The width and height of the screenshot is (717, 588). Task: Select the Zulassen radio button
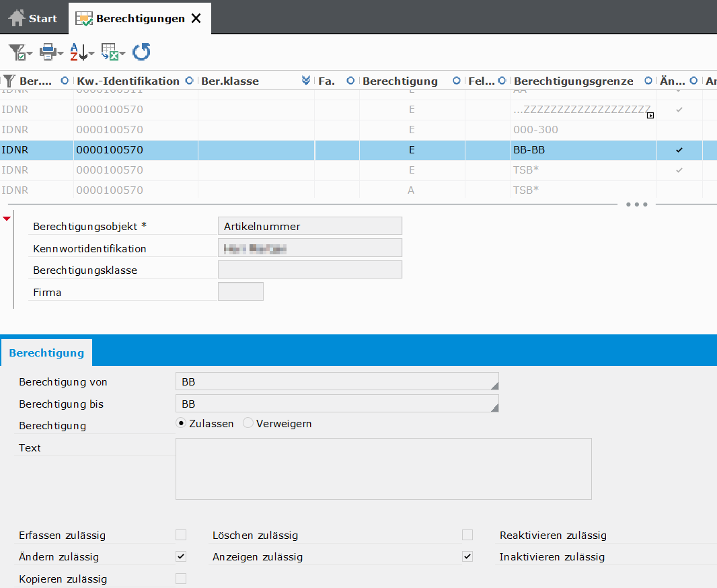pos(181,423)
